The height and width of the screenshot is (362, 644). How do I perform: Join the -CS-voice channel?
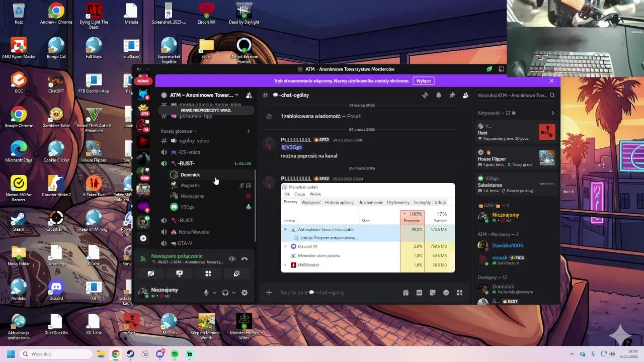206,152
